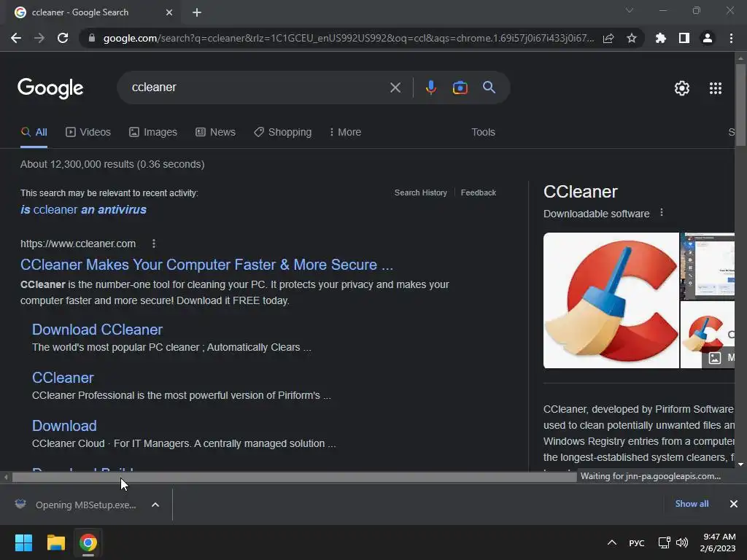This screenshot has height=560, width=747.
Task: Click the page vertical scrollbar thumb
Action: pos(740,105)
